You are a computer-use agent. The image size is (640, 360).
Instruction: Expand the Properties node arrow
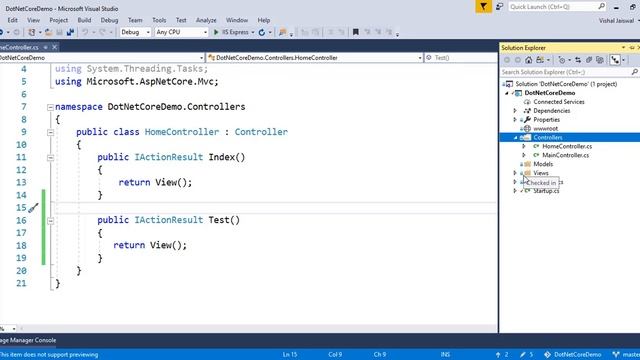pos(515,120)
